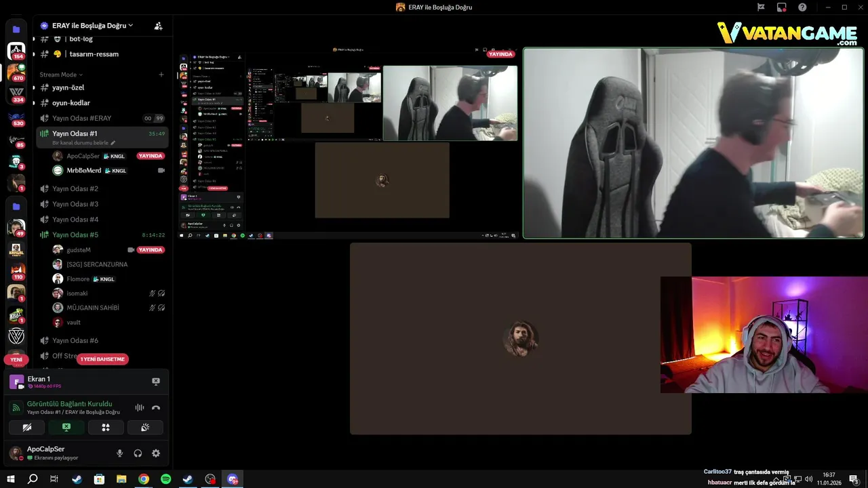Open the server with the 670 badge
Viewport: 868px width, 488px height.
click(x=16, y=72)
